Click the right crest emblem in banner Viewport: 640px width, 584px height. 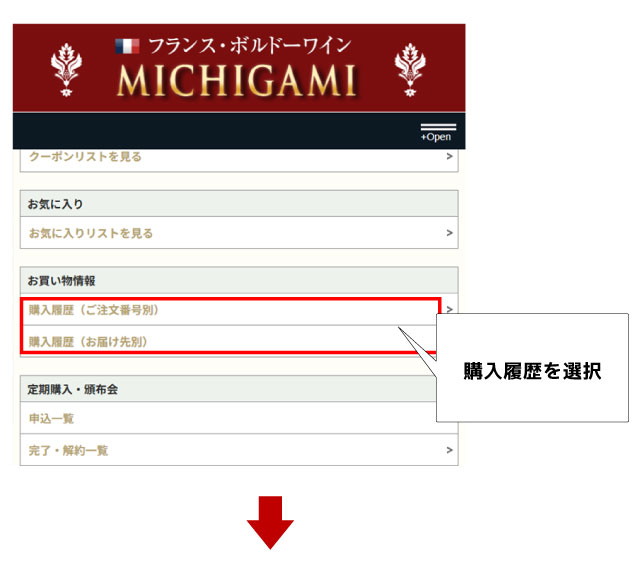[x=408, y=67]
